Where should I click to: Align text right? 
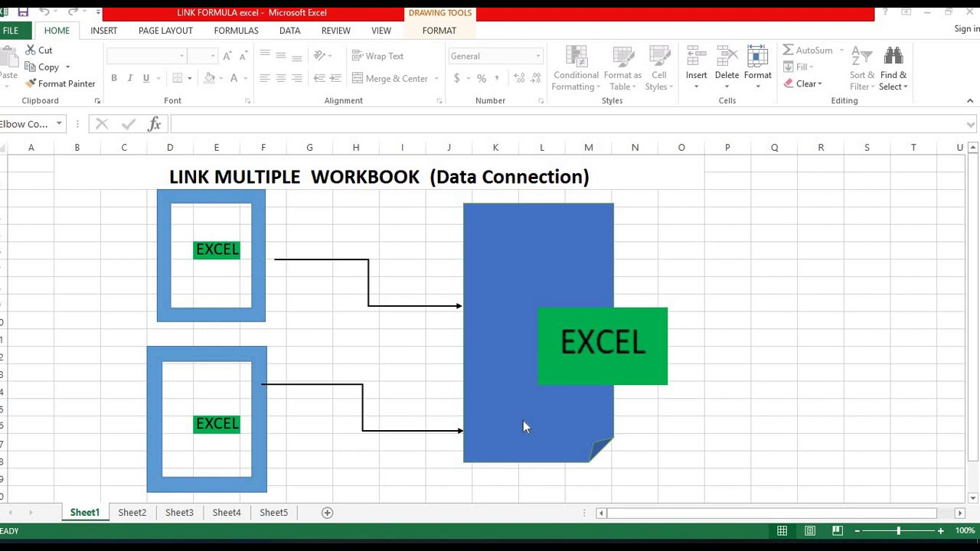pos(296,78)
